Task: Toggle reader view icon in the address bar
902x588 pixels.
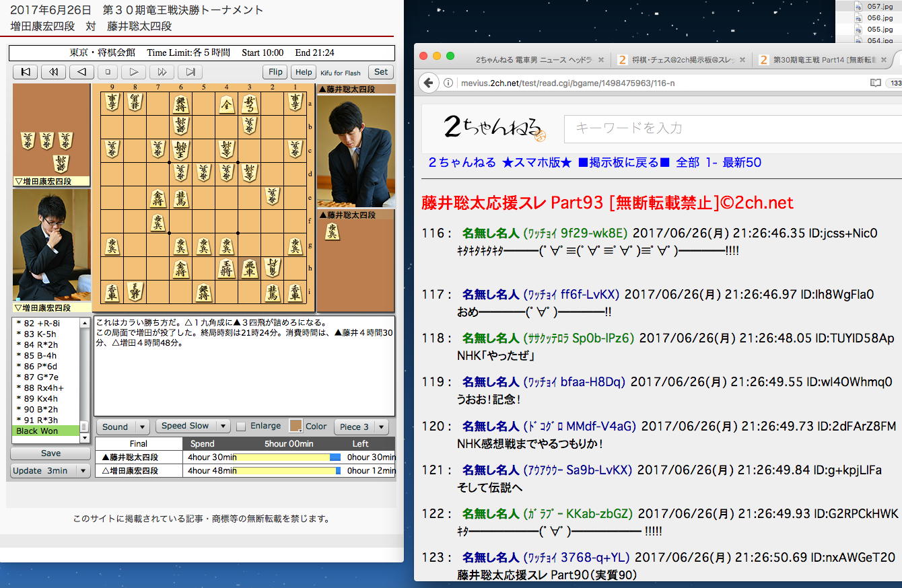Action: click(875, 83)
